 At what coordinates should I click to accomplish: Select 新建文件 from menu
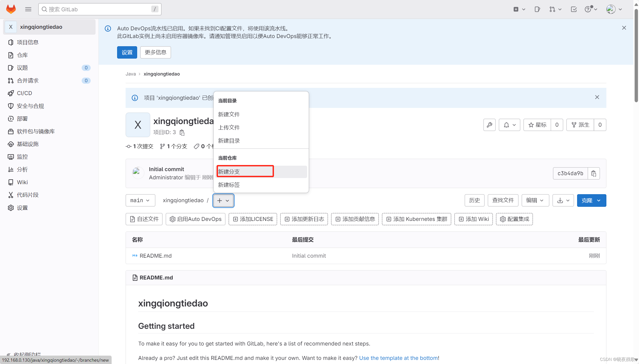coord(261,114)
